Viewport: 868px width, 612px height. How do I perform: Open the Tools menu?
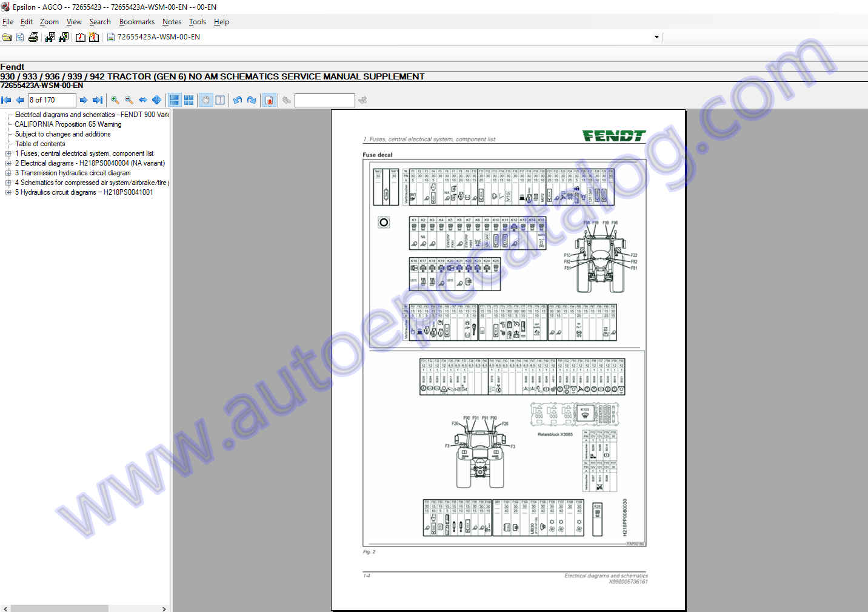(x=197, y=22)
